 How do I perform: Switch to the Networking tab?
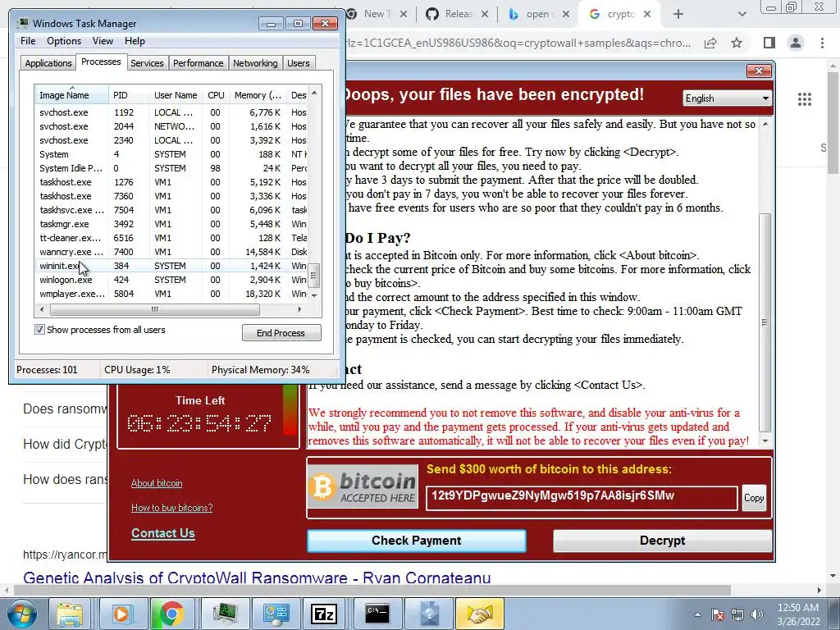pos(255,63)
